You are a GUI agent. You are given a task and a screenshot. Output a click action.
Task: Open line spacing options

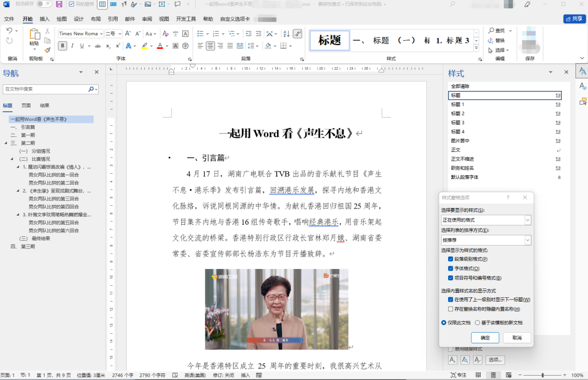251,46
